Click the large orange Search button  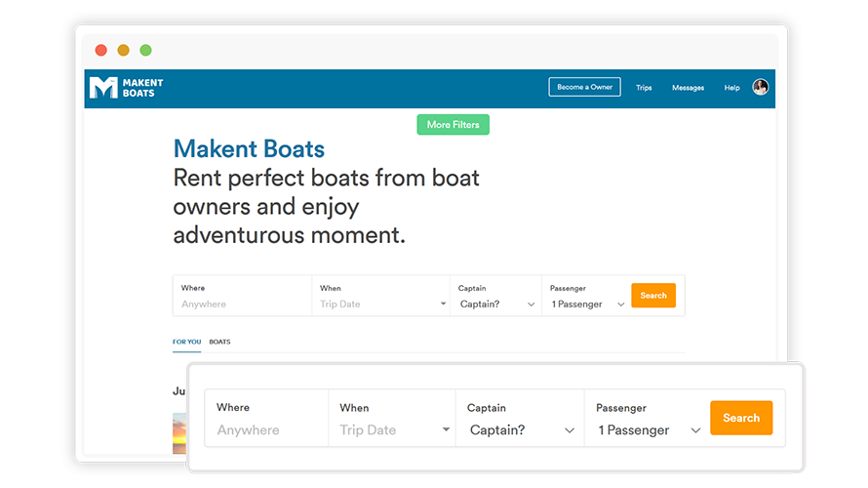(741, 418)
